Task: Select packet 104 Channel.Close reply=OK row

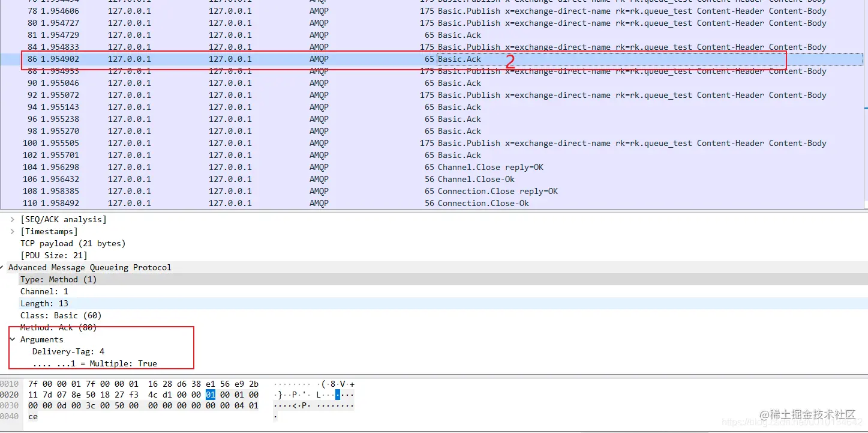Action: point(432,167)
